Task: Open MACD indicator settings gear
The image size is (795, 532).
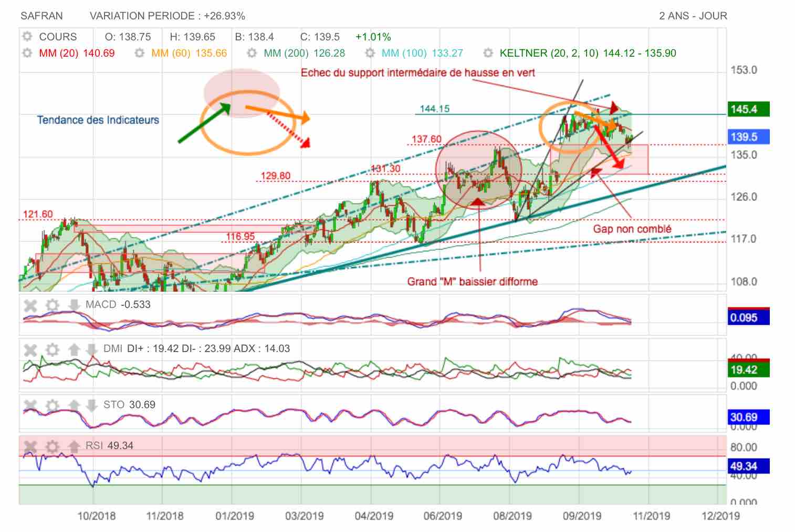Action: (52, 305)
